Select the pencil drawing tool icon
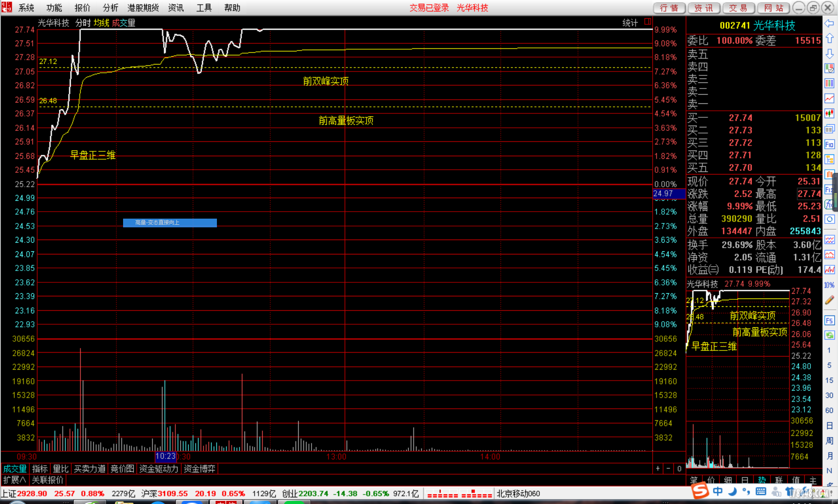Viewport: 838px width, 504px height. pos(829,300)
